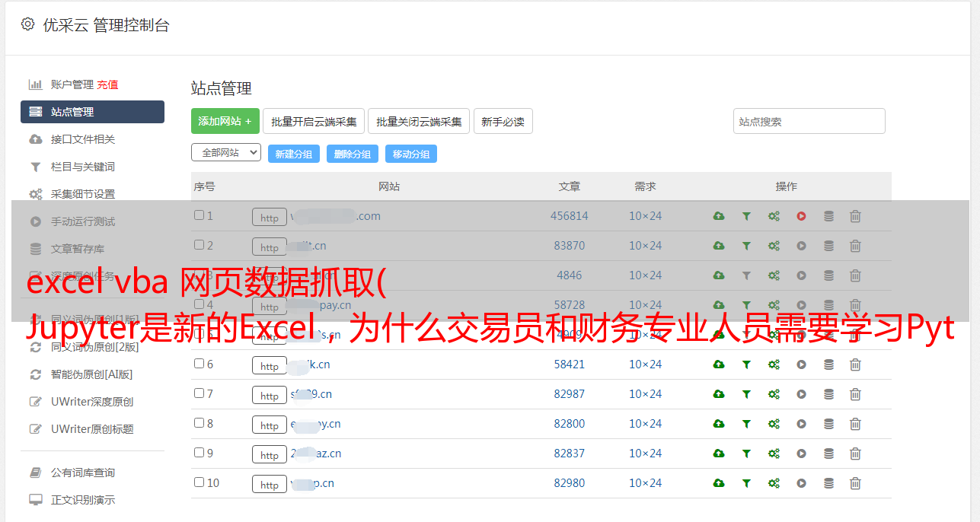Viewport: 980px width, 522px height.
Task: Click the red 充值 link
Action: pyautogui.click(x=107, y=84)
